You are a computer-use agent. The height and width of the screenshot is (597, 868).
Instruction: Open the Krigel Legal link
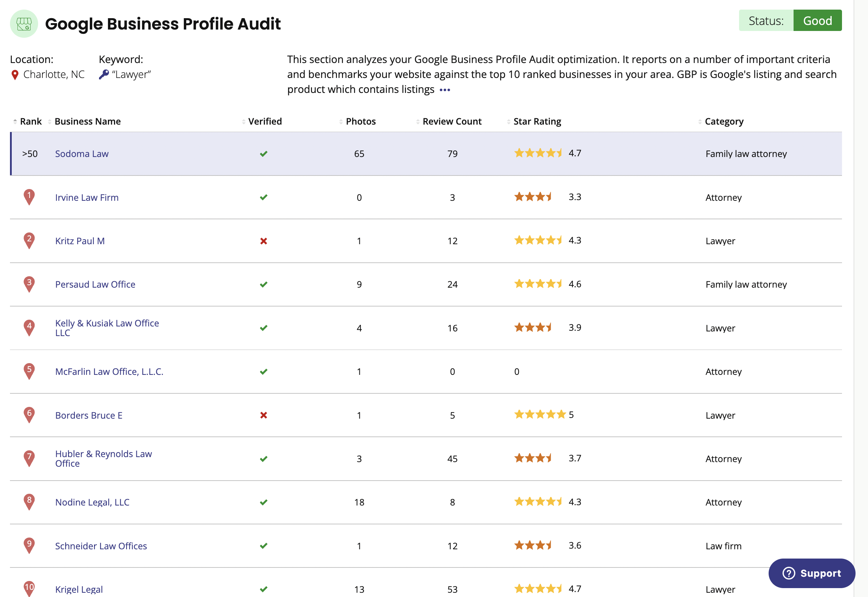point(79,589)
